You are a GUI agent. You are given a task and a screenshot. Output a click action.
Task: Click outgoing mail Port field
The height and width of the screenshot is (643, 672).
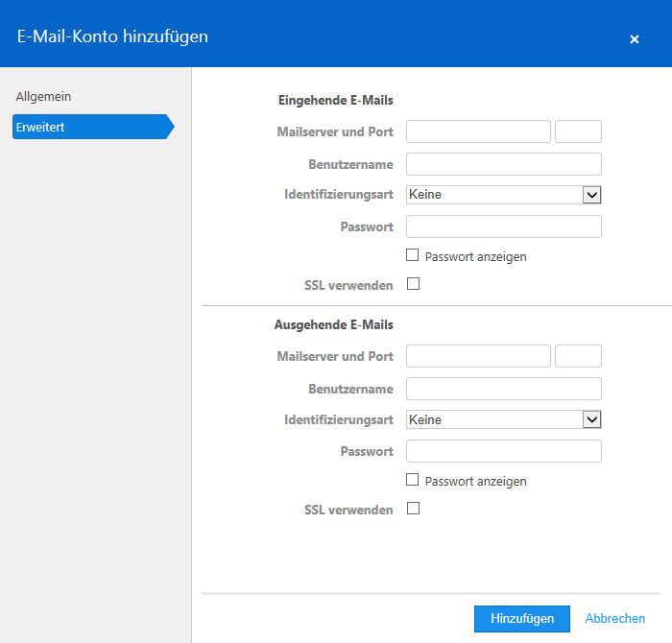click(x=578, y=356)
